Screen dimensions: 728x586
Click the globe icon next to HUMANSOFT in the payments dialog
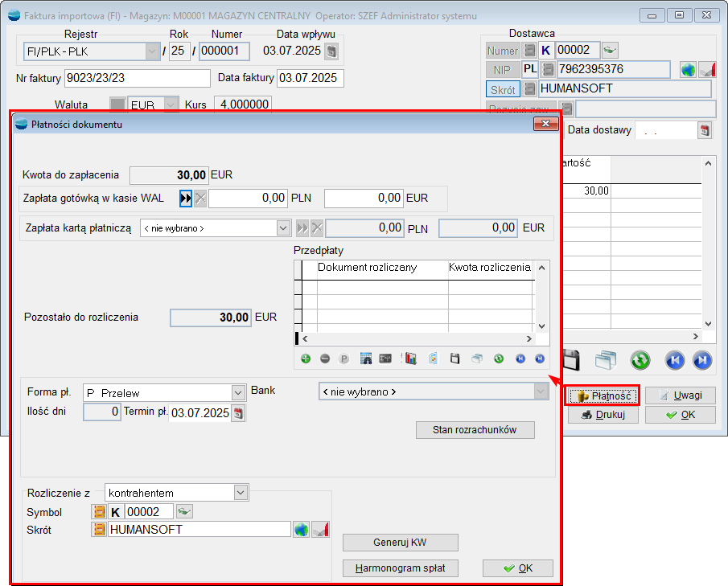302,530
